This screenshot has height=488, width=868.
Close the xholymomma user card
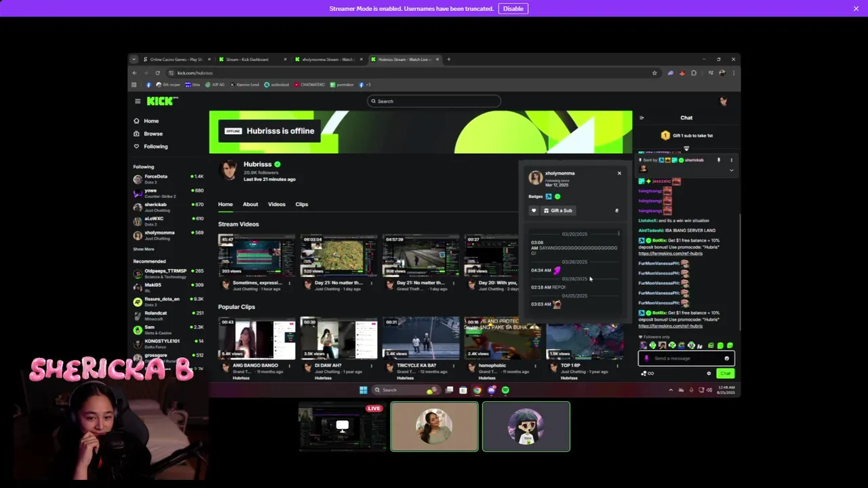click(619, 174)
